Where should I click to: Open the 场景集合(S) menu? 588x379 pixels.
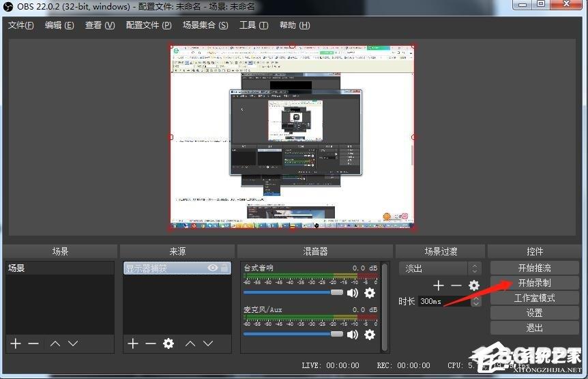click(x=205, y=25)
